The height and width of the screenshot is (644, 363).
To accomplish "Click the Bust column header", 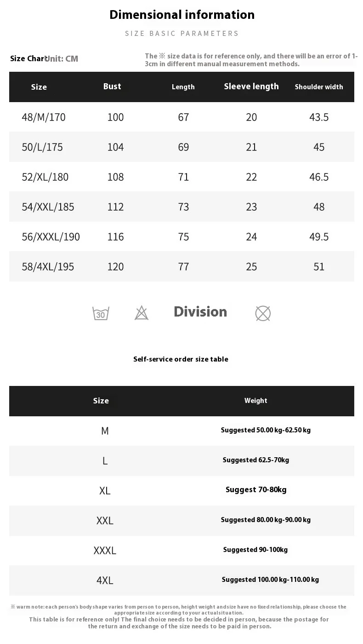I will tap(112, 86).
